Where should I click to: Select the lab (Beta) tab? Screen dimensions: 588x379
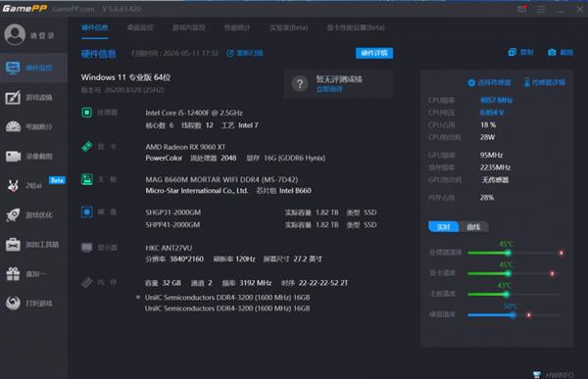click(x=289, y=27)
